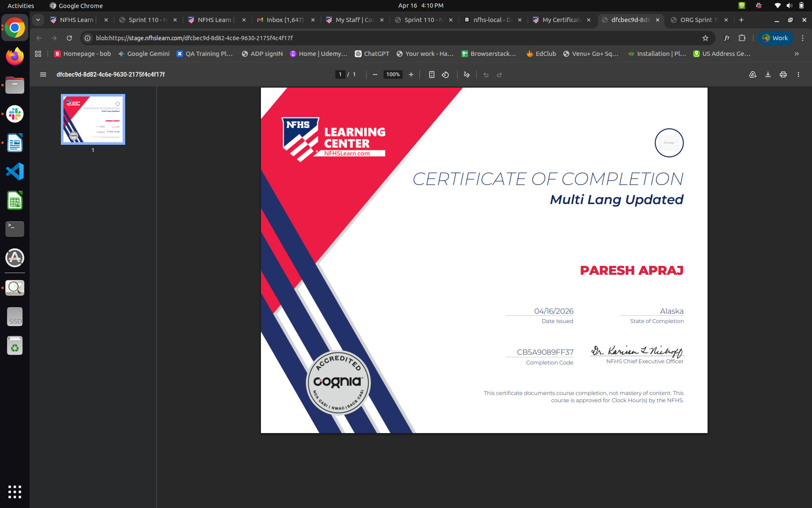
Task: Open the Terminal from the dock
Action: tap(15, 229)
